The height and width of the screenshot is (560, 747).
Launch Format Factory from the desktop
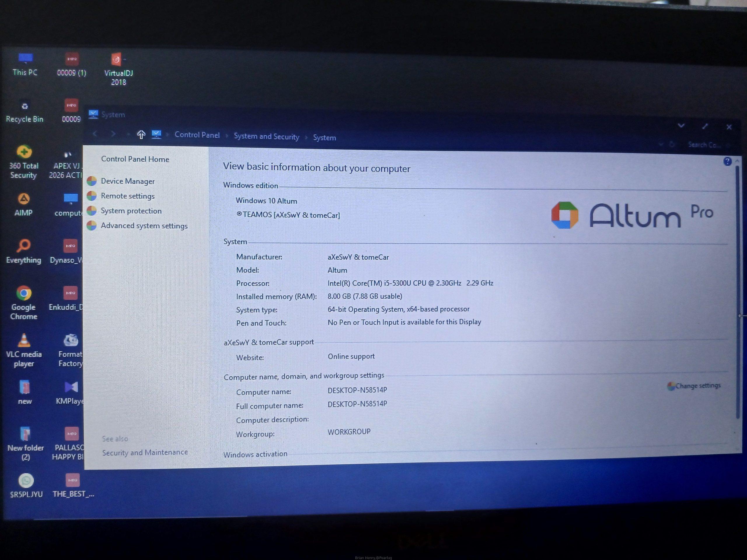click(x=71, y=350)
